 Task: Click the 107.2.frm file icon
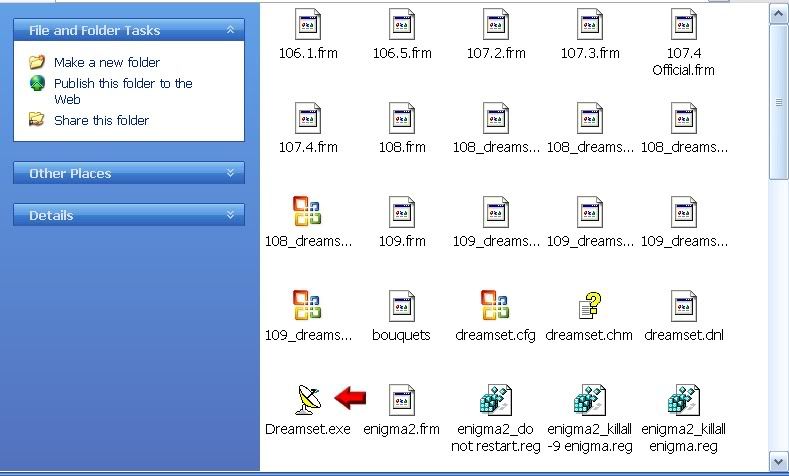(496, 24)
